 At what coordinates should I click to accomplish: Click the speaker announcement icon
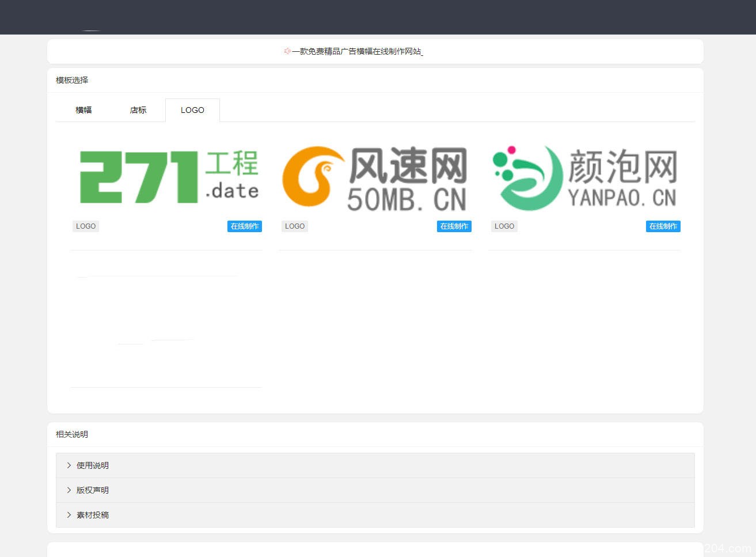[x=287, y=51]
